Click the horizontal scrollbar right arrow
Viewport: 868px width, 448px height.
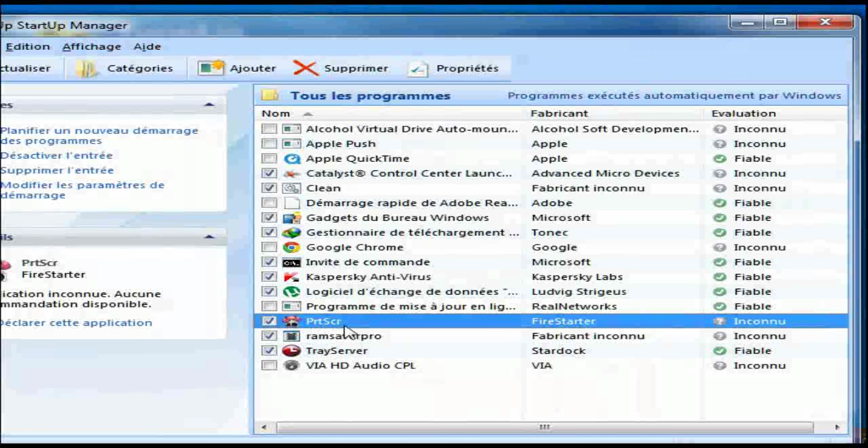point(838,427)
